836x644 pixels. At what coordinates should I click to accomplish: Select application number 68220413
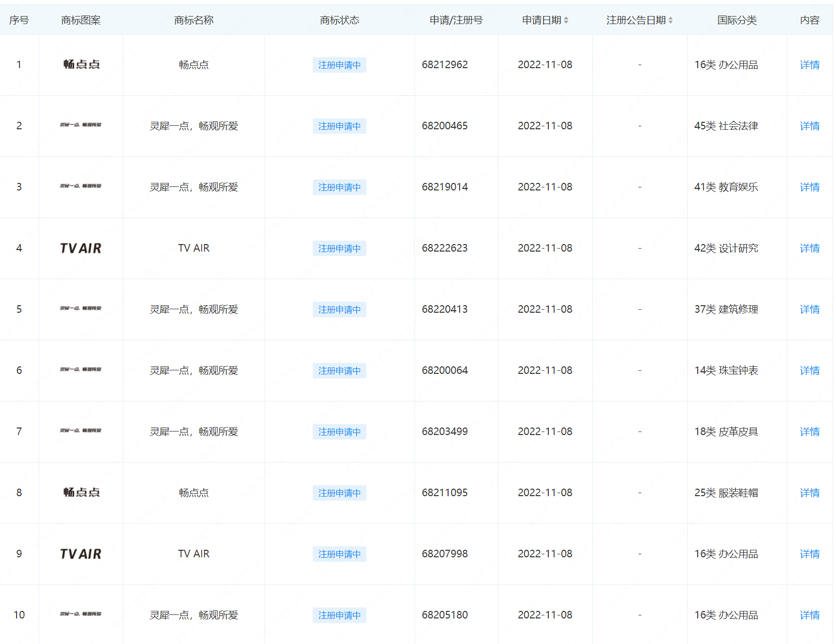(445, 309)
